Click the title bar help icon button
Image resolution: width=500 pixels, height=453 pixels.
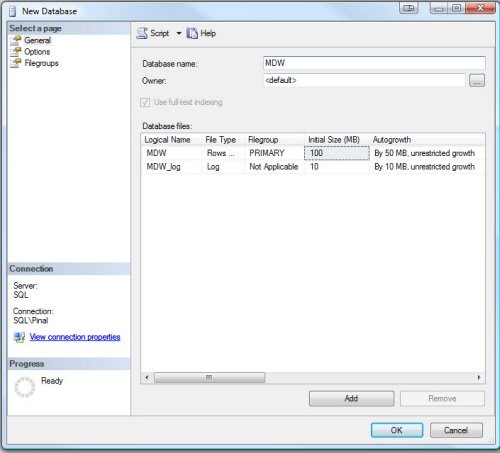[x=409, y=8]
